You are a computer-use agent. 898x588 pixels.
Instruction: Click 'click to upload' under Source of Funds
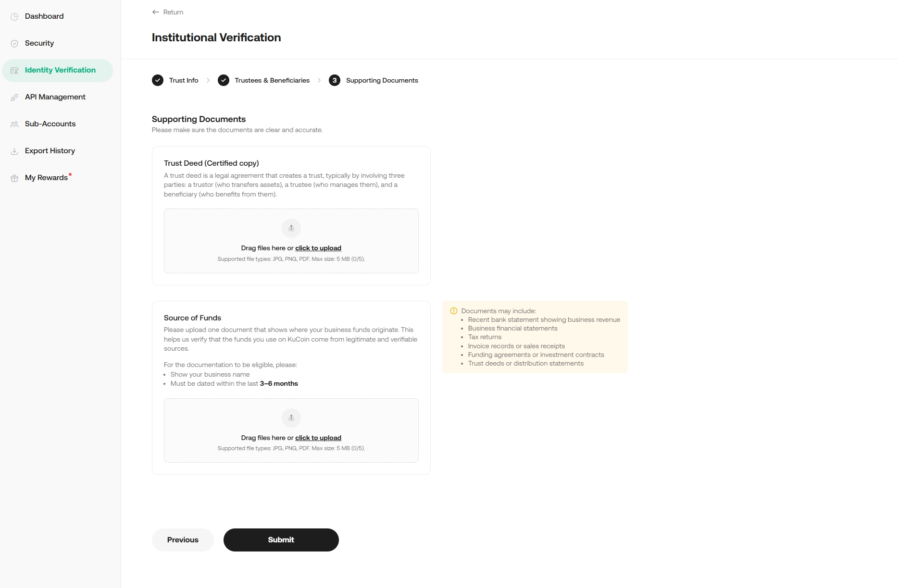(318, 438)
